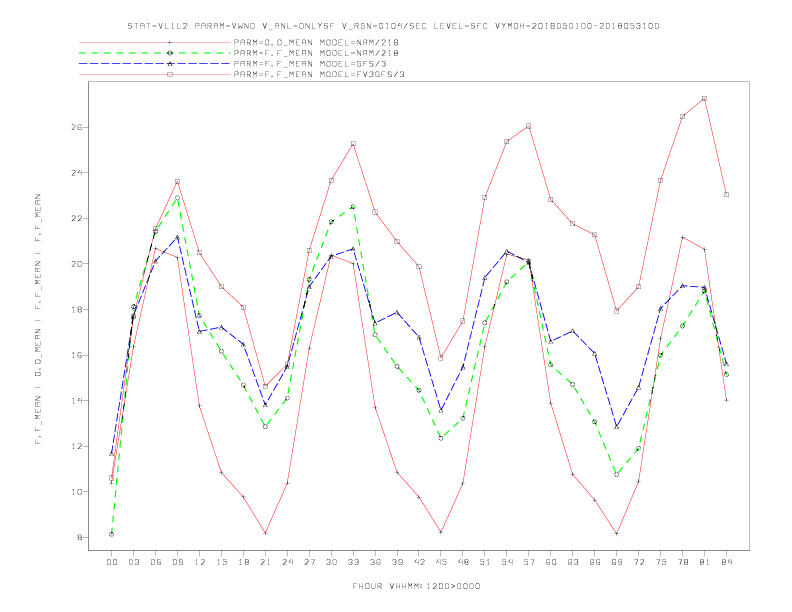Click the x-axis label FHOUR VHHMM:1200>0000
The width and height of the screenshot is (792, 612).
416,586
